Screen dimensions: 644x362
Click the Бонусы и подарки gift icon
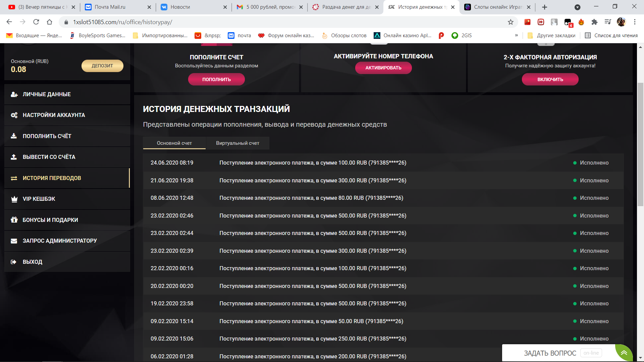[x=14, y=220]
